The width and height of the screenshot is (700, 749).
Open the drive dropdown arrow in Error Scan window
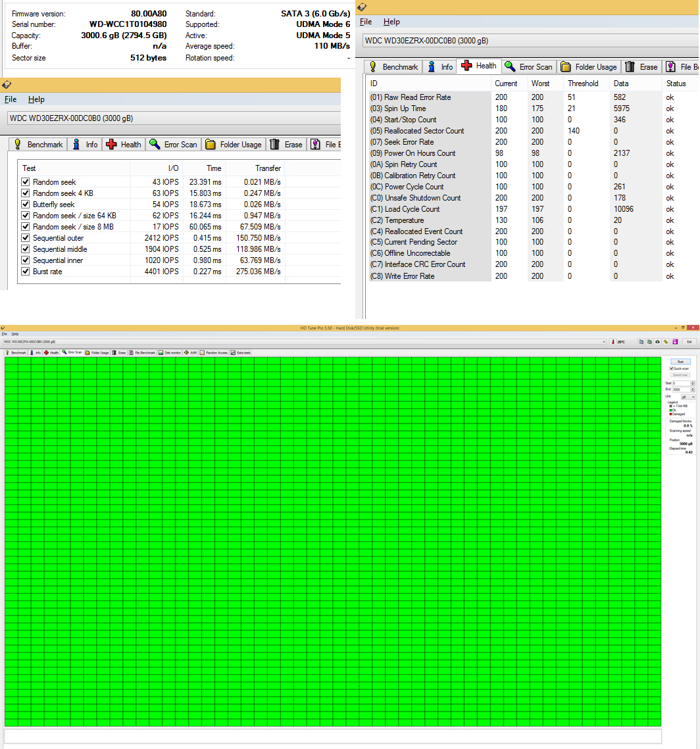pyautogui.click(x=603, y=342)
